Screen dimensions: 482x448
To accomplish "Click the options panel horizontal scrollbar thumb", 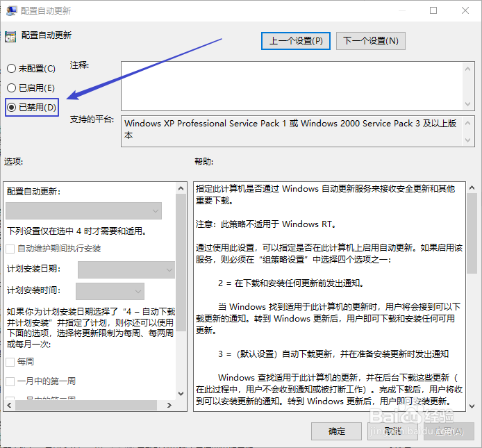I will [x=86, y=405].
